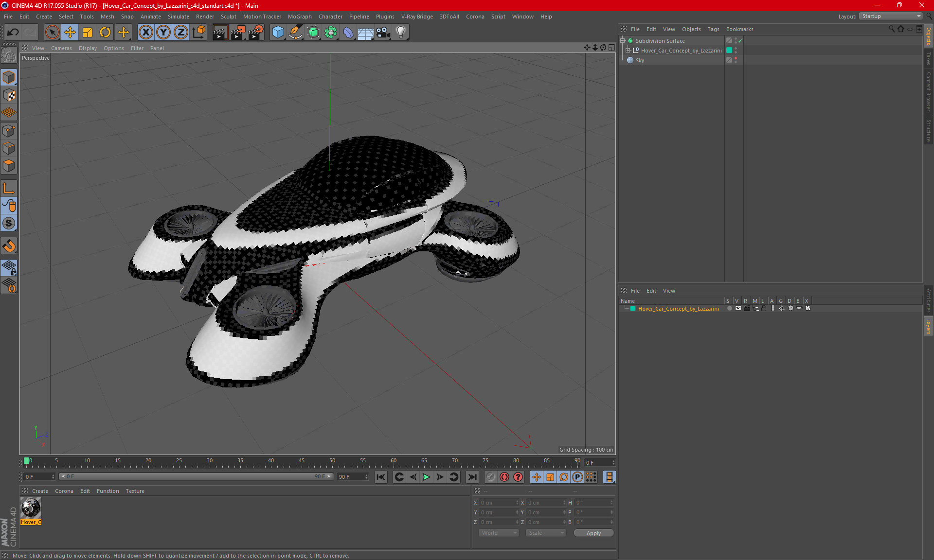Switch to Texture mode
The image size is (934, 560).
pos(9,95)
